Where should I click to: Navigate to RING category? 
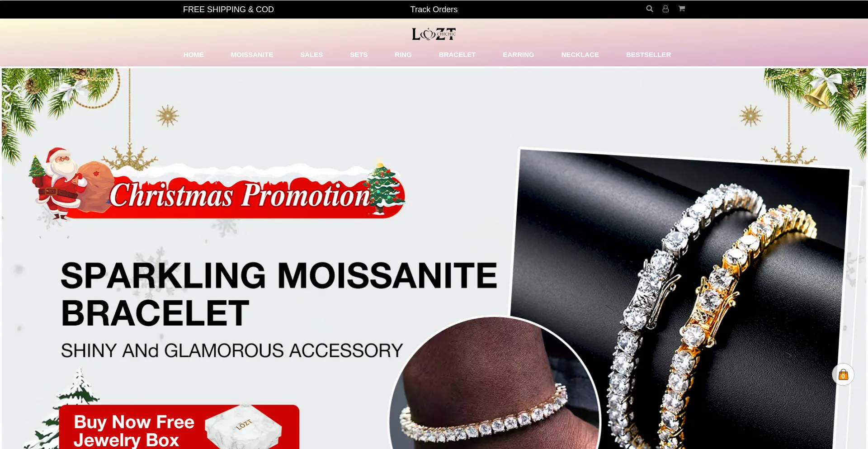point(403,55)
